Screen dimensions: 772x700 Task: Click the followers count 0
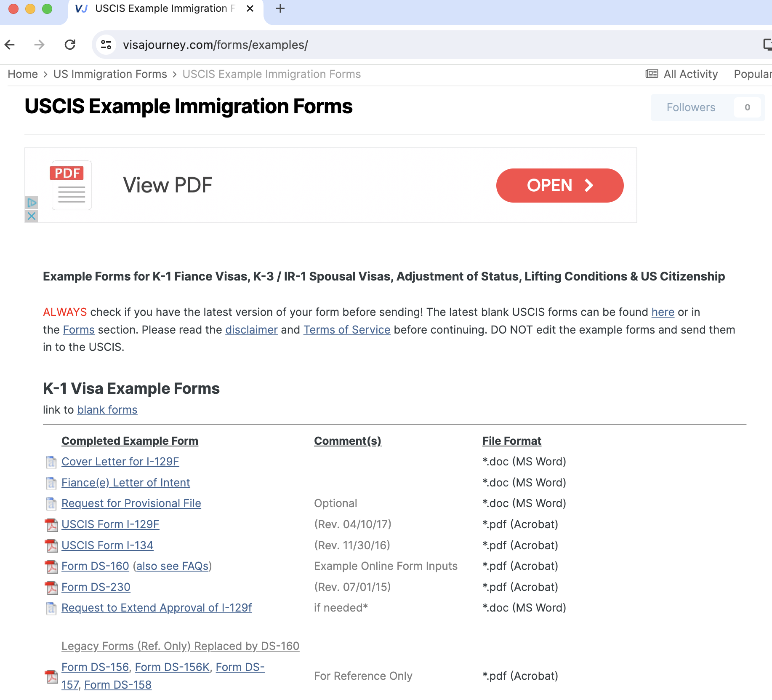coord(747,107)
